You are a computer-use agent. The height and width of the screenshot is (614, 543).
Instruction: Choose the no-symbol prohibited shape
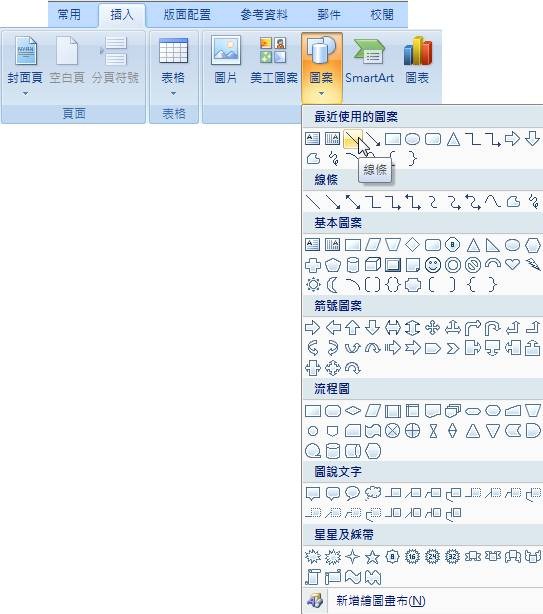click(x=473, y=265)
